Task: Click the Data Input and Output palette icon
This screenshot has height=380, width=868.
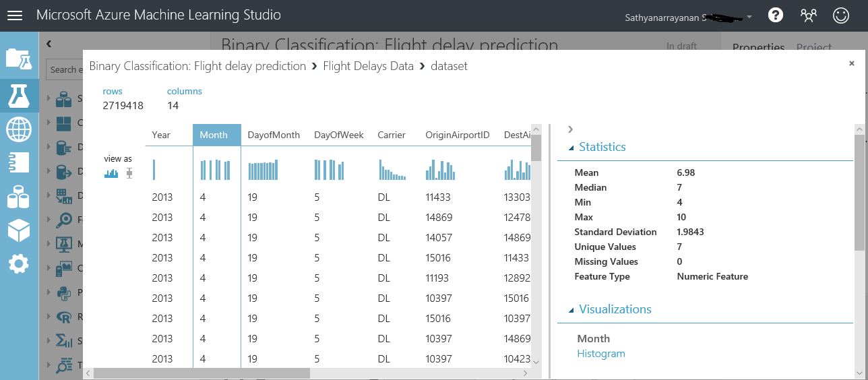Action: coord(64,172)
